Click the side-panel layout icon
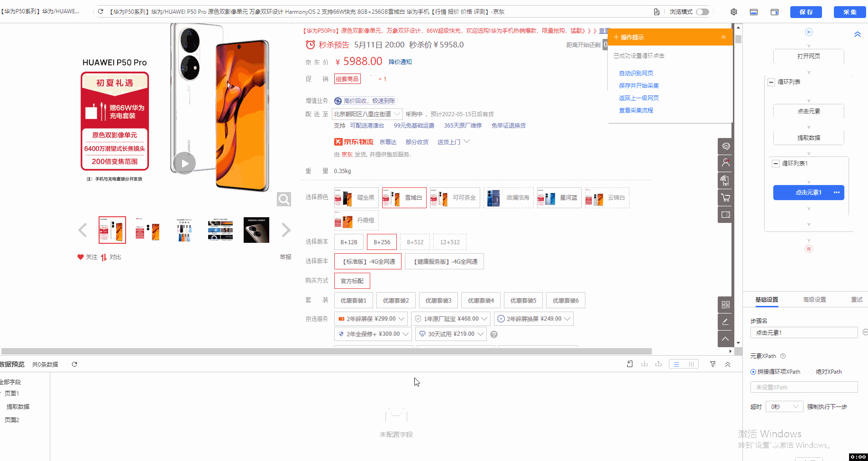This screenshot has height=461, width=868. point(775,12)
